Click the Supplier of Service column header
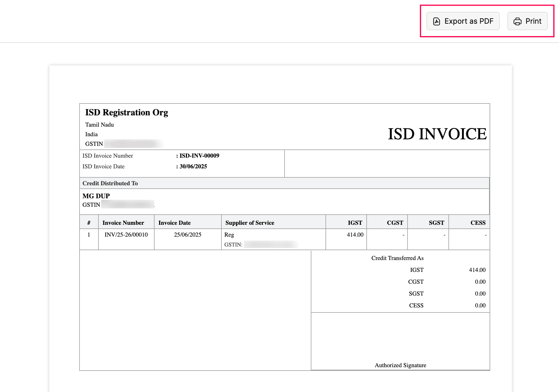Screen dimensions: 559x392 tap(250, 223)
